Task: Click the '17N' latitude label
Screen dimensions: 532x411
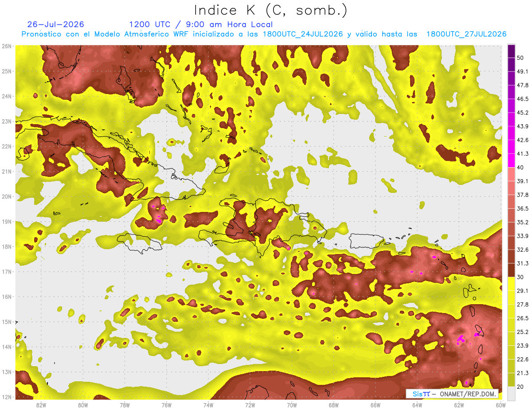Action: pos(6,271)
